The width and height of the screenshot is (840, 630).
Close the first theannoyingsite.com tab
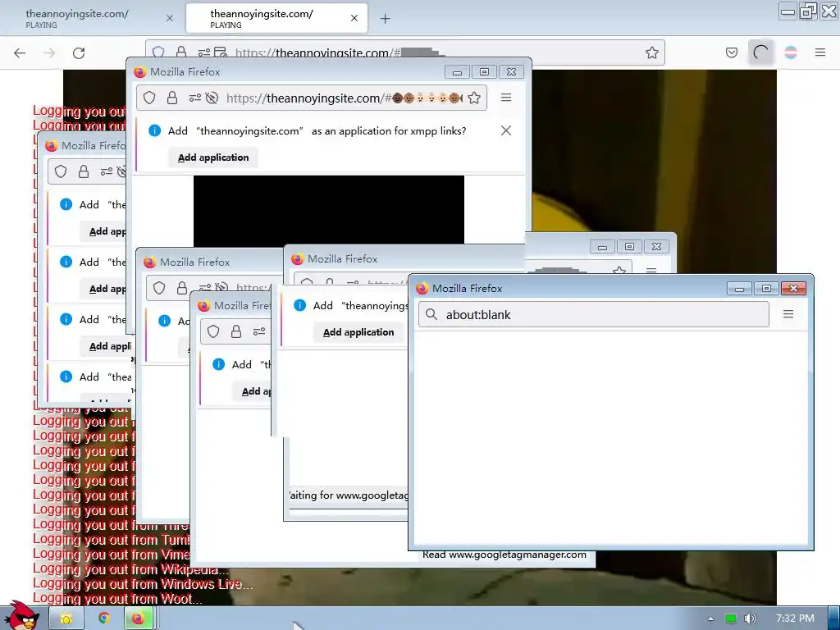click(170, 18)
